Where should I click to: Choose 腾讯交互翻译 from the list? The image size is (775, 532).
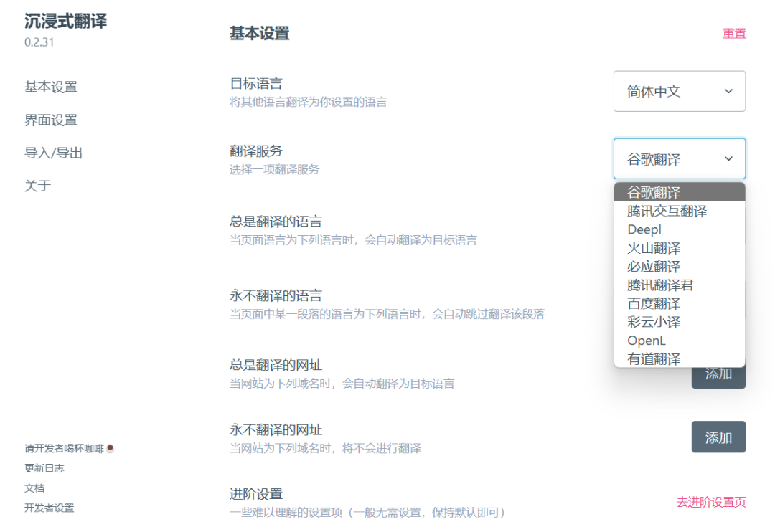click(x=679, y=211)
